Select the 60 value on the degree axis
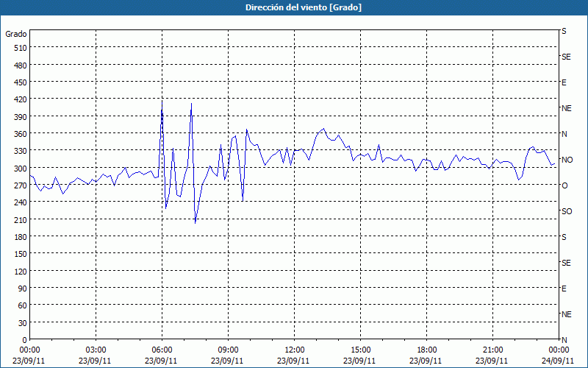This screenshot has width=588, height=368. 23,305
